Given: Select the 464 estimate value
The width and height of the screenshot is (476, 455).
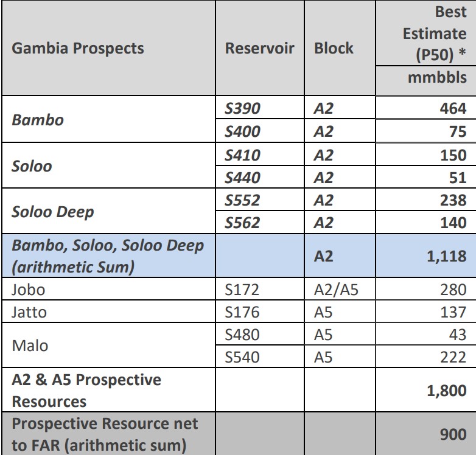Looking at the screenshot, I should pyautogui.click(x=453, y=109).
